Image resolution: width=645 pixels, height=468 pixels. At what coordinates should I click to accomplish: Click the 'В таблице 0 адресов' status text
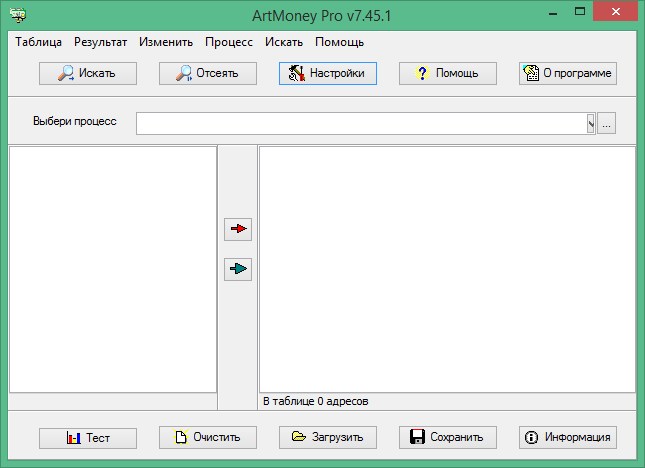coord(316,401)
